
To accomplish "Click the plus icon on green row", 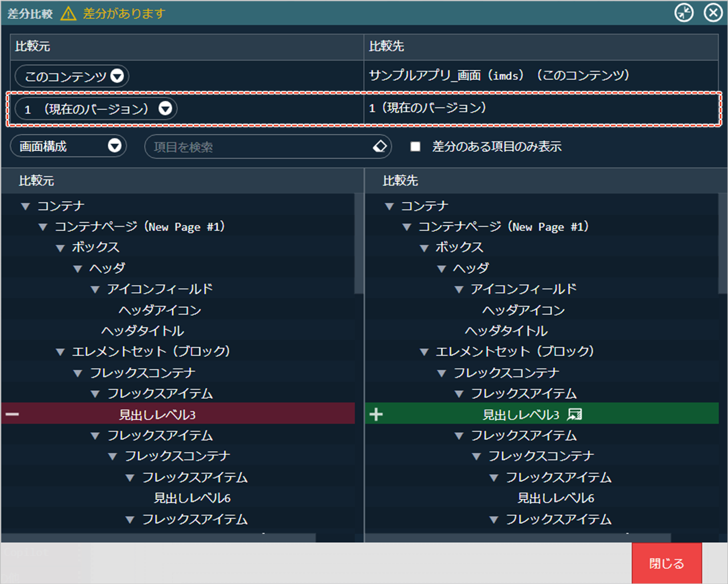I will [376, 414].
